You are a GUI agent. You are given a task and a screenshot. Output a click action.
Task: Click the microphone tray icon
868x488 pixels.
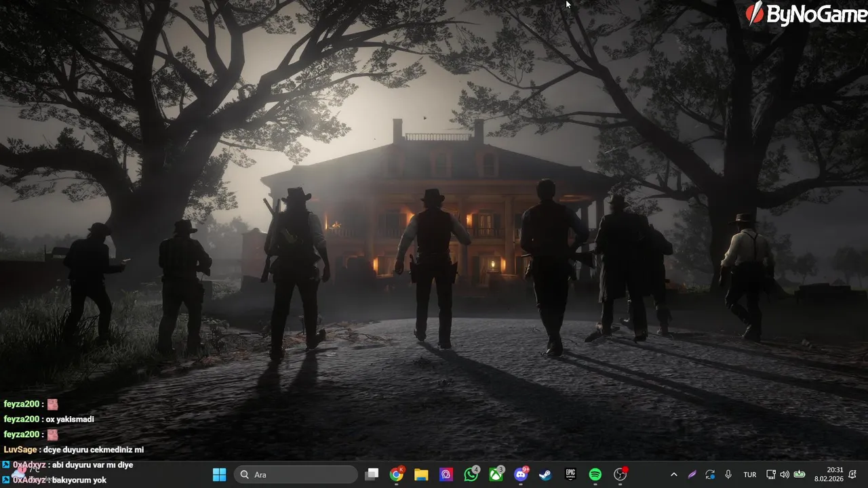tap(728, 474)
